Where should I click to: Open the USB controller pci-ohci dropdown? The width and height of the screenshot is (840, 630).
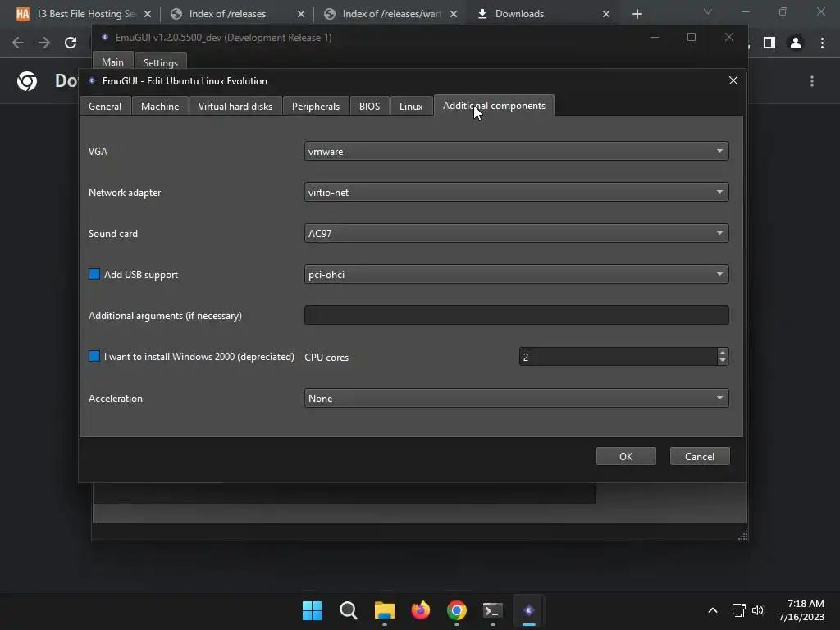coord(516,274)
